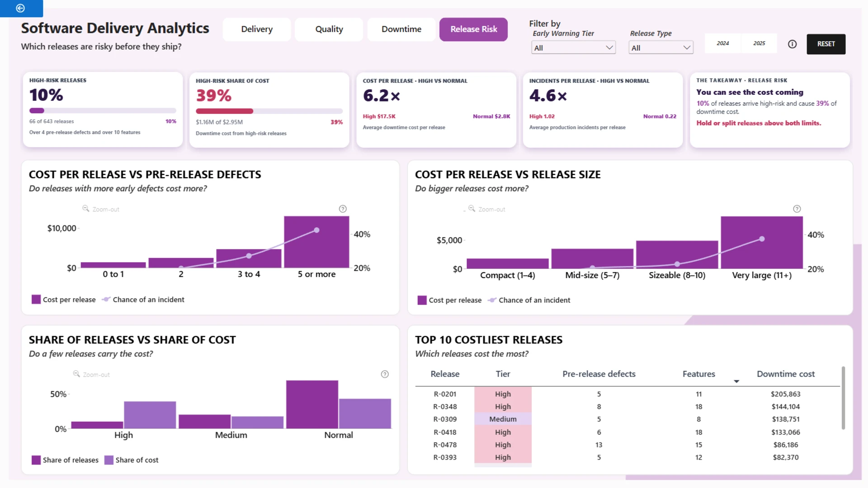Click the '5 or more' defects bar
The height and width of the screenshot is (488, 868).
pos(316,242)
